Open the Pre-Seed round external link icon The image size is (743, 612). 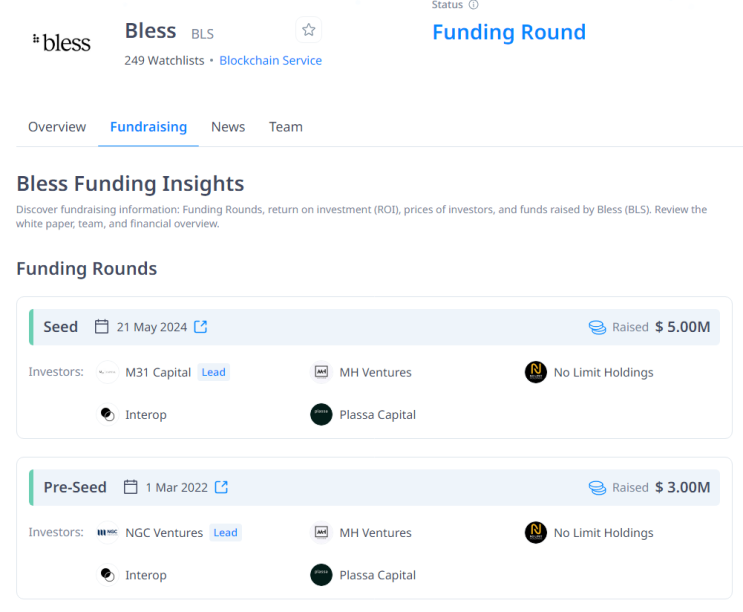(x=221, y=487)
